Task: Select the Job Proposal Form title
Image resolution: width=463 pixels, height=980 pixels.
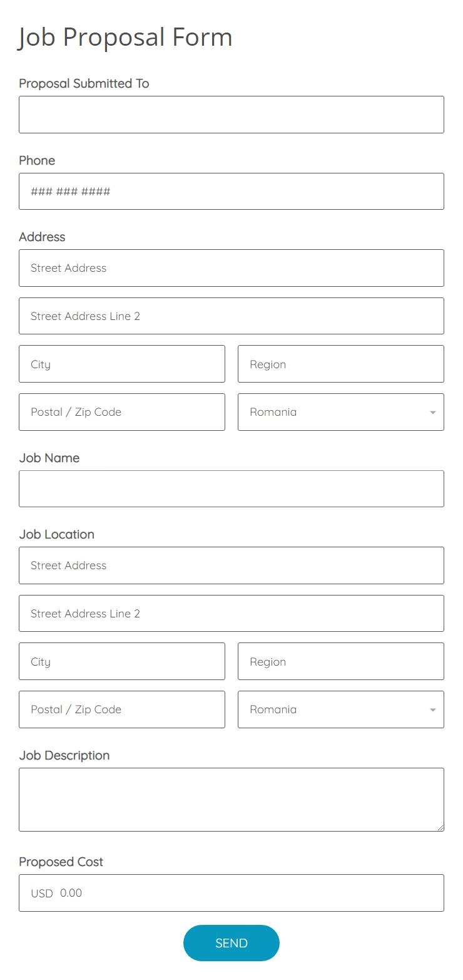Action: pos(125,37)
